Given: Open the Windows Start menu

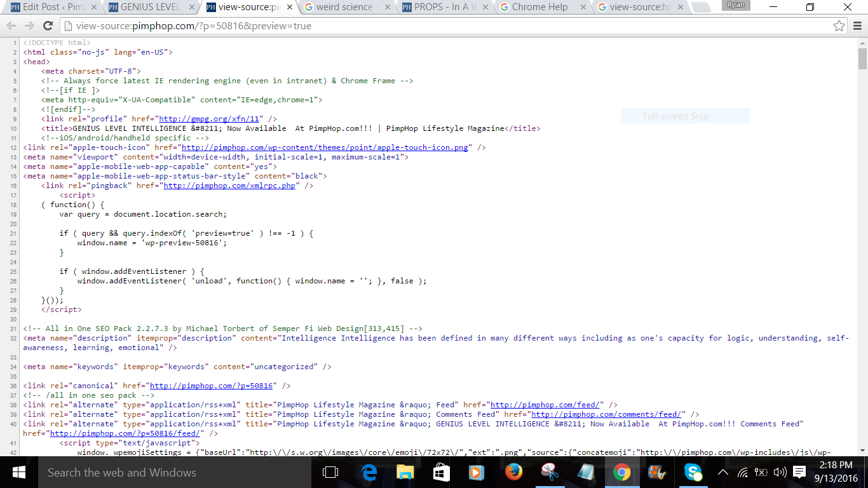Looking at the screenshot, I should (18, 472).
